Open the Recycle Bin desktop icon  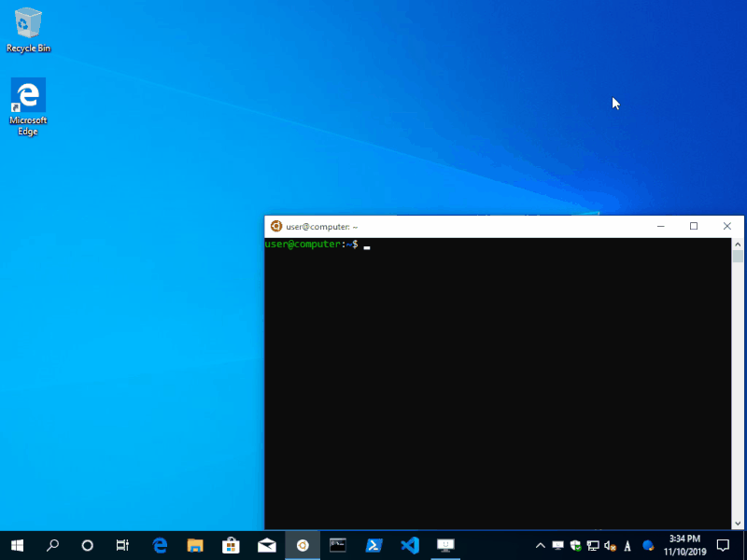point(28,30)
